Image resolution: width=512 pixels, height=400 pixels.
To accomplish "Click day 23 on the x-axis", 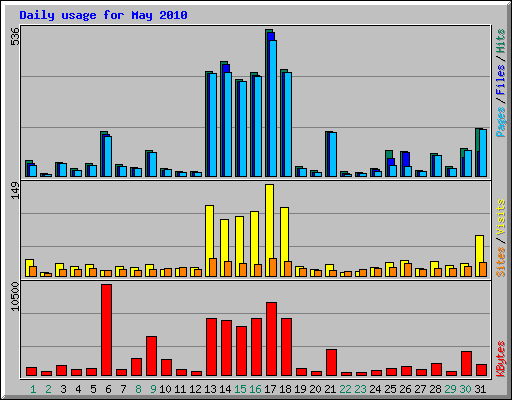I will click(x=360, y=389).
